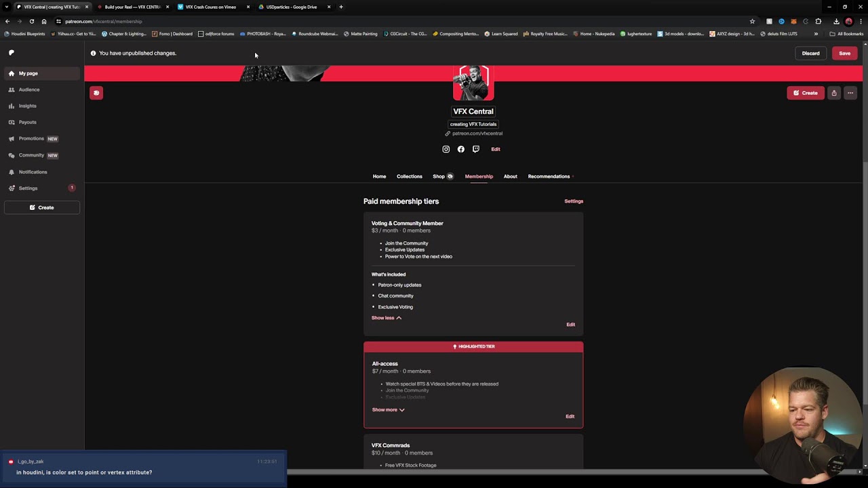Open Promotions in the sidebar
Viewport: 868px width, 488px height.
click(41, 138)
